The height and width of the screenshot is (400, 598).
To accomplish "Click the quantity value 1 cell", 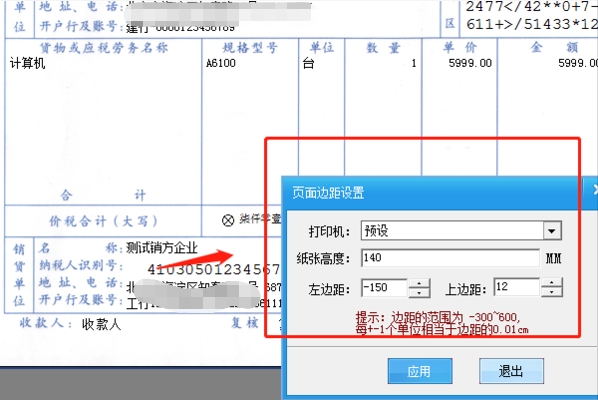I will pos(413,63).
